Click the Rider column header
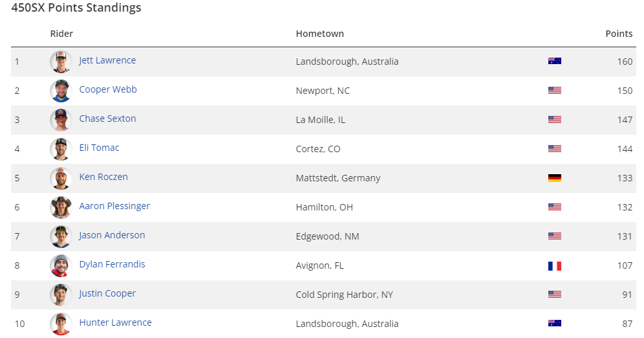 point(61,34)
